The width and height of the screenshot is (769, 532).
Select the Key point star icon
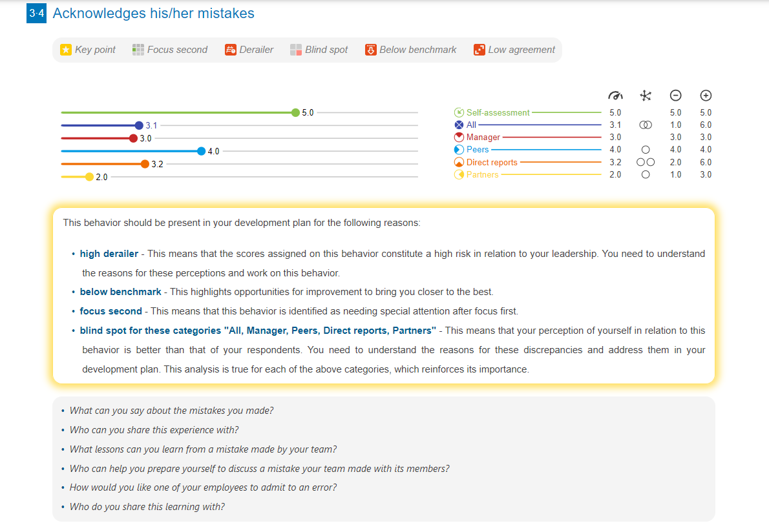pos(65,49)
